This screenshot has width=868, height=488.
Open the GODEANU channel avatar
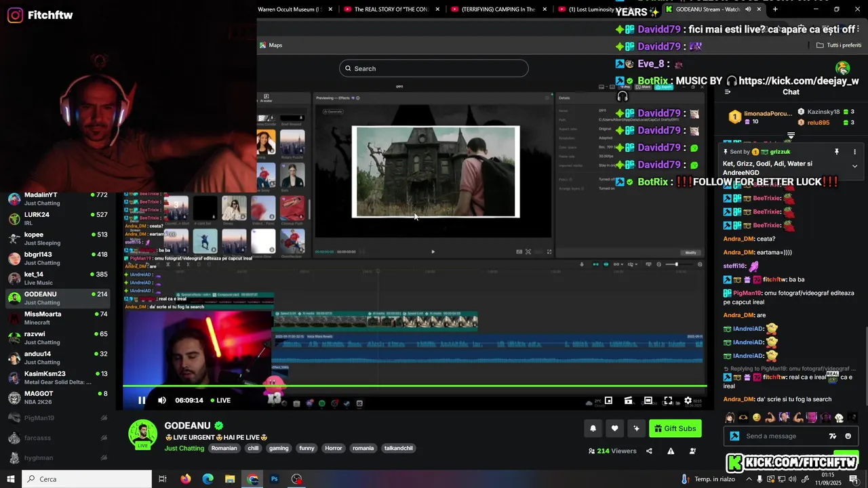142,434
